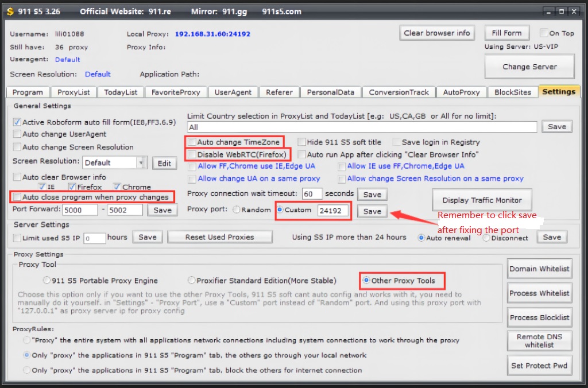Enable Auto change TimeZone checkbox

(192, 142)
